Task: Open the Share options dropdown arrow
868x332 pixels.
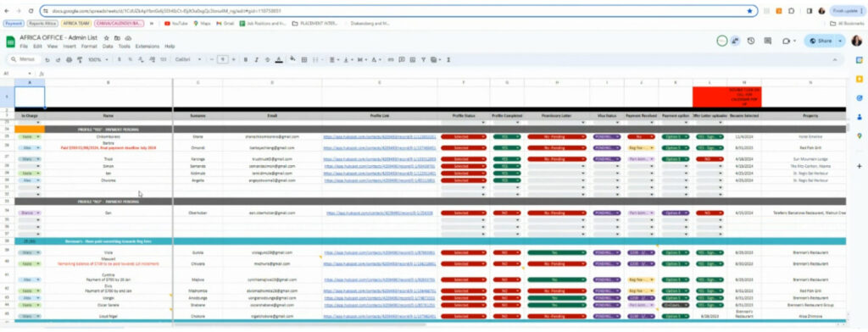Action: [x=841, y=41]
